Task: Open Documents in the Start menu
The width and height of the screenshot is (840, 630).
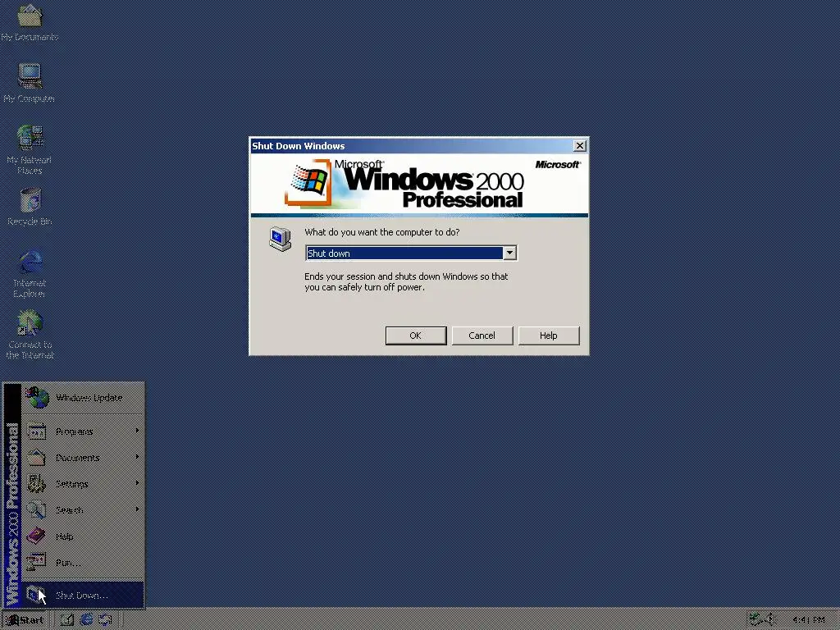Action: (83, 458)
